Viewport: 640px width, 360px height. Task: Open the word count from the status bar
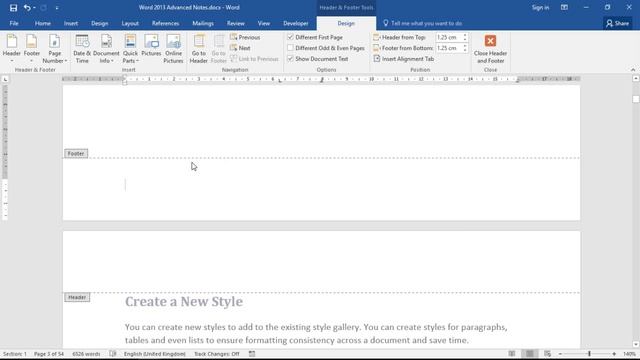(86, 354)
